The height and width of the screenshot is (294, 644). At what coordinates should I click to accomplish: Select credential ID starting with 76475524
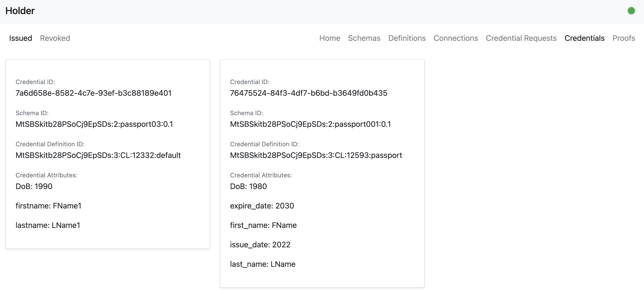(x=308, y=93)
